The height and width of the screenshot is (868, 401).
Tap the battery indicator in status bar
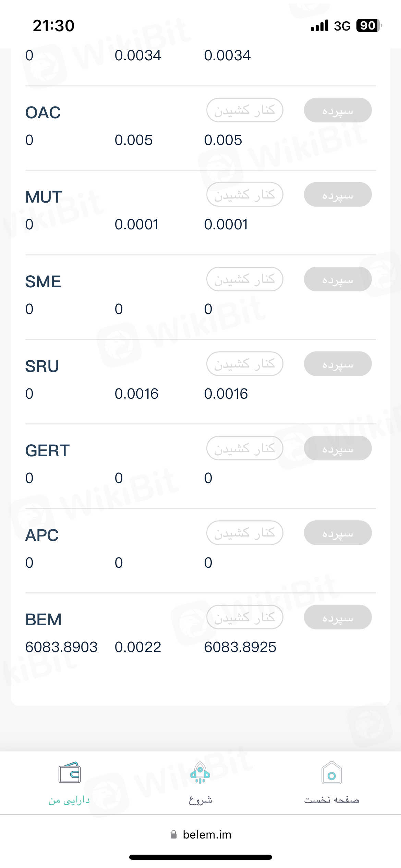[x=369, y=26]
